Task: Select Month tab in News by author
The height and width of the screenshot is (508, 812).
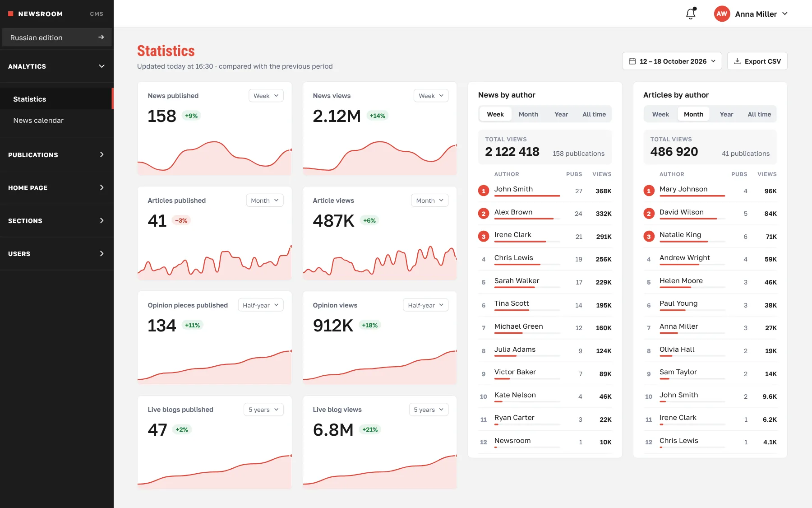Action: 528,114
